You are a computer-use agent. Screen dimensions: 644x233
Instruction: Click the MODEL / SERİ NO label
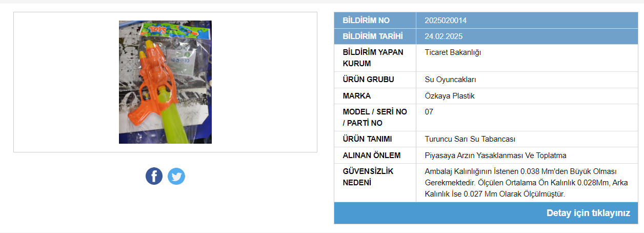tap(375, 118)
